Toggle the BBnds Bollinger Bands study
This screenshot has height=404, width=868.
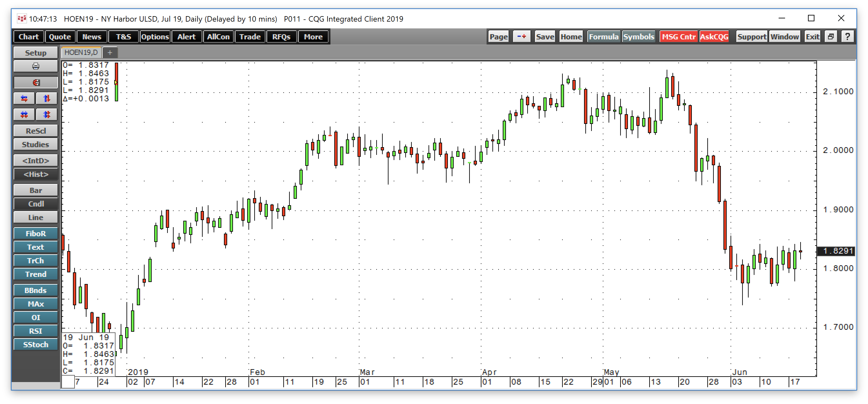pos(35,290)
